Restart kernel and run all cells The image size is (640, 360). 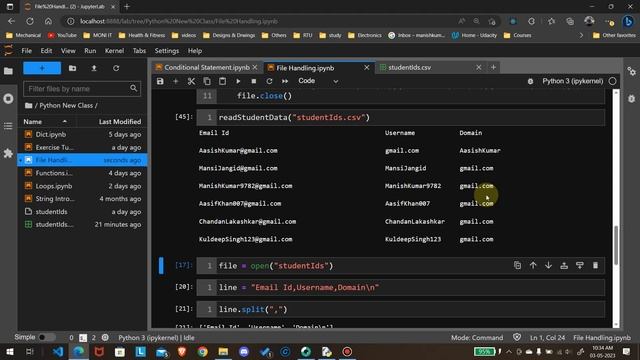[285, 81]
